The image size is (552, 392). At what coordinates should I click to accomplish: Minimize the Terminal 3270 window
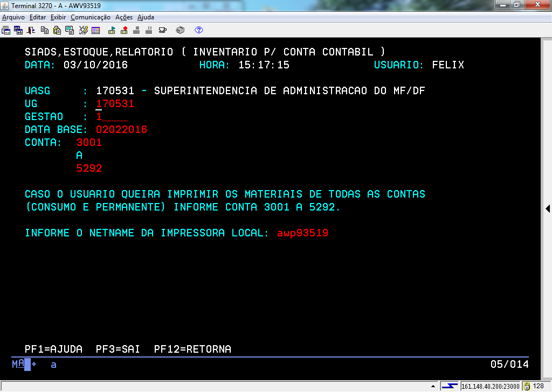click(503, 4)
